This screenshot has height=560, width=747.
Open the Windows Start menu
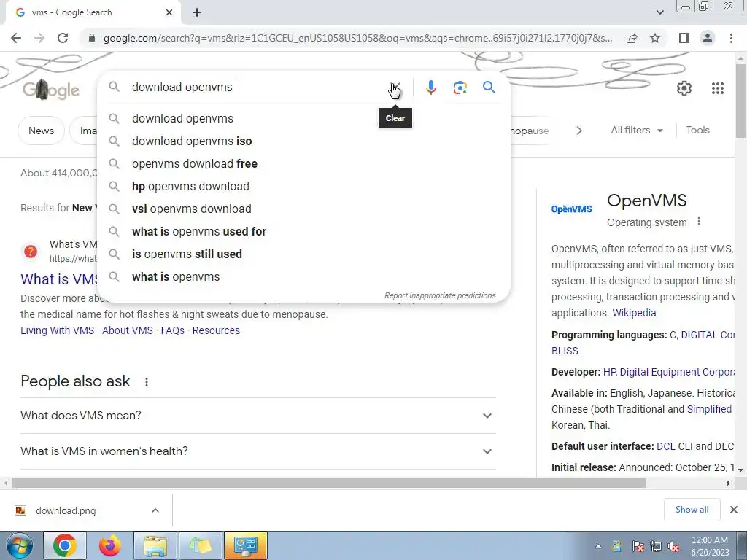point(19,545)
